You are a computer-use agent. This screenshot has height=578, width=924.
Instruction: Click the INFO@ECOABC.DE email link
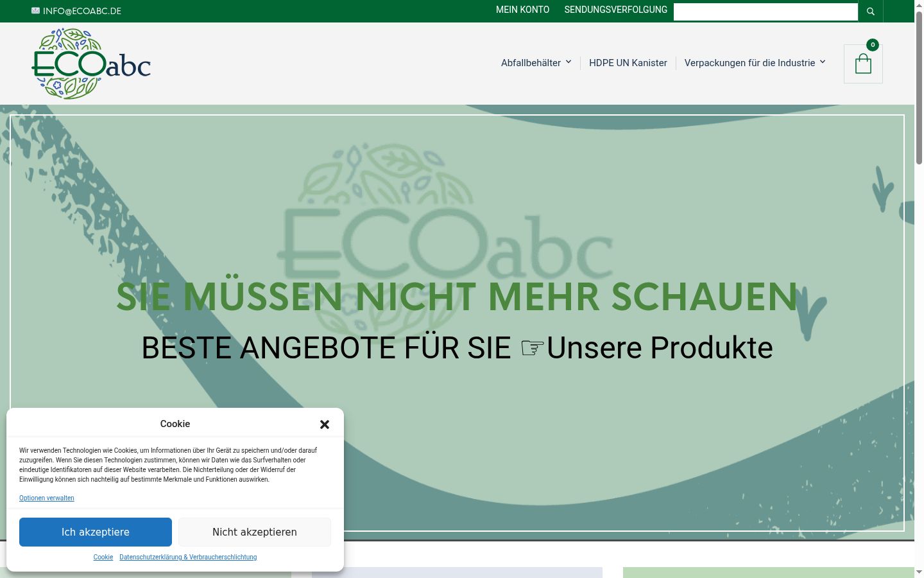pos(82,11)
